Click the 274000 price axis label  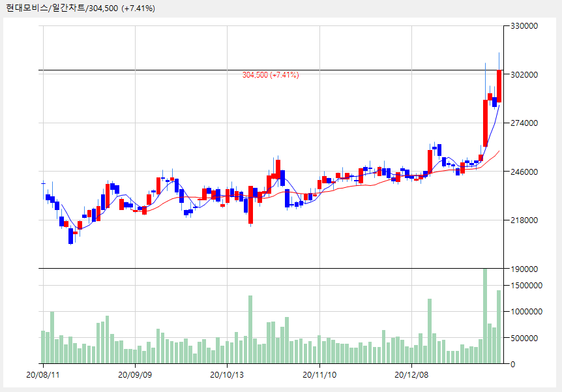[x=524, y=123]
